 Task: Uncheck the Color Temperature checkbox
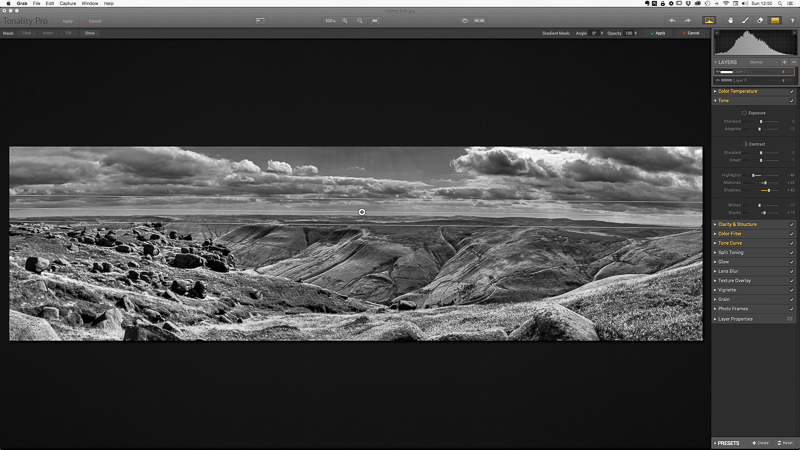792,91
